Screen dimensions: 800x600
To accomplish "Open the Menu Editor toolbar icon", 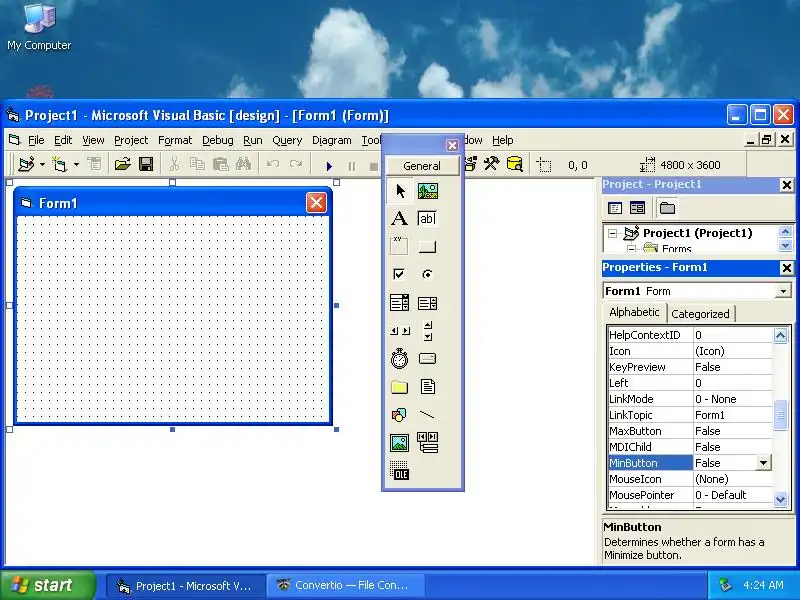I will click(x=95, y=164).
